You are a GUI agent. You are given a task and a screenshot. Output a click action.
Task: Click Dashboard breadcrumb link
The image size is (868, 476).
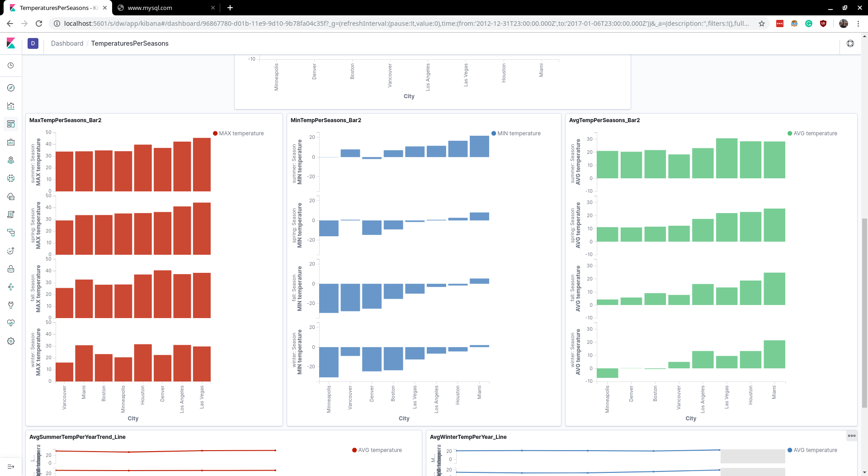[67, 43]
